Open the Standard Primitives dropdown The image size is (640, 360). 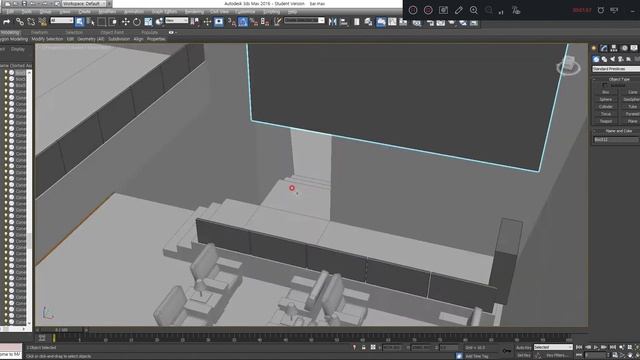(616, 69)
